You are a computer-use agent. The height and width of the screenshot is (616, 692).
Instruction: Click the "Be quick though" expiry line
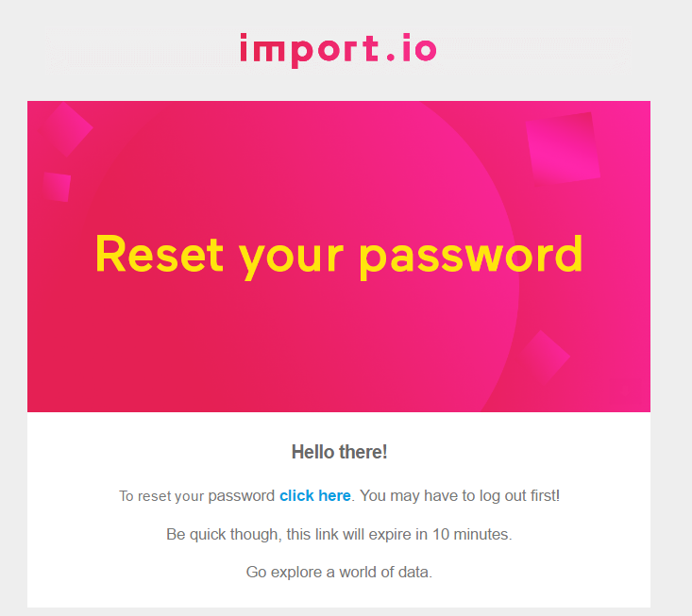point(339,534)
